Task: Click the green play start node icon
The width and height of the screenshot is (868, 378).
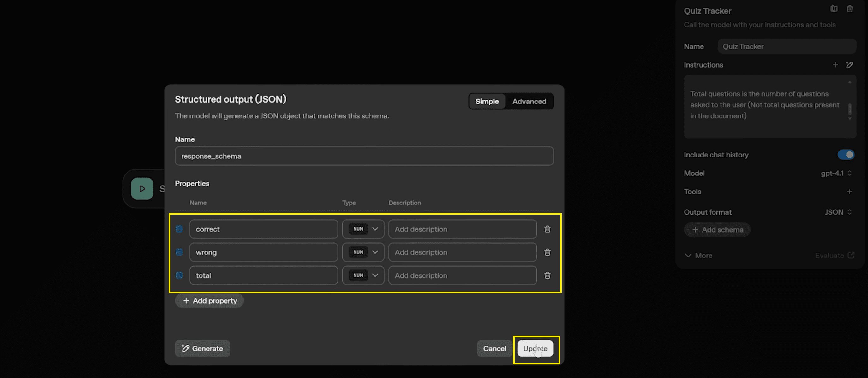Action: 142,188
